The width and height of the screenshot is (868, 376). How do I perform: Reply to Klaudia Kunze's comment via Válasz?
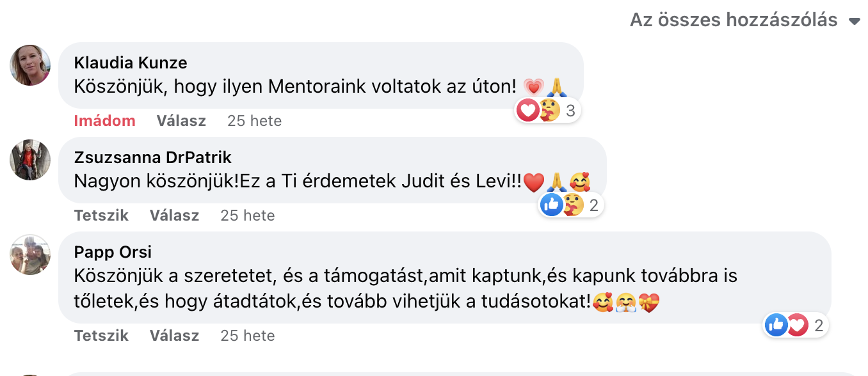point(181,121)
